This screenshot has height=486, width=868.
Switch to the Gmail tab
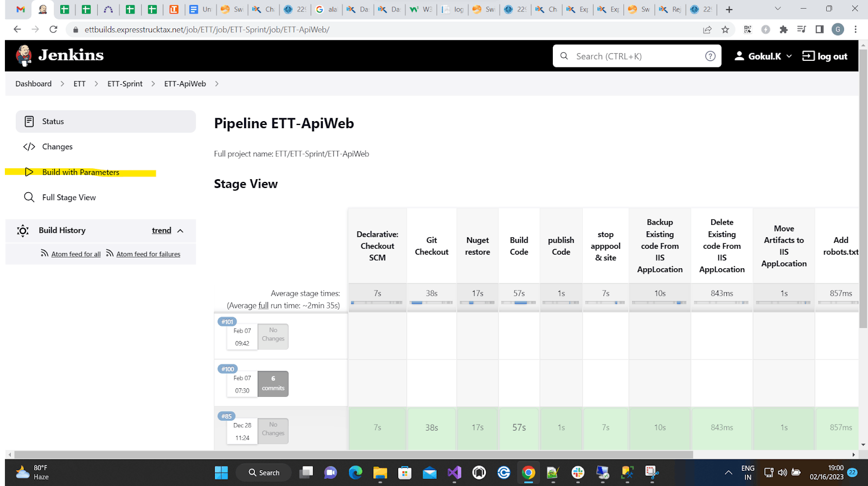[21, 9]
